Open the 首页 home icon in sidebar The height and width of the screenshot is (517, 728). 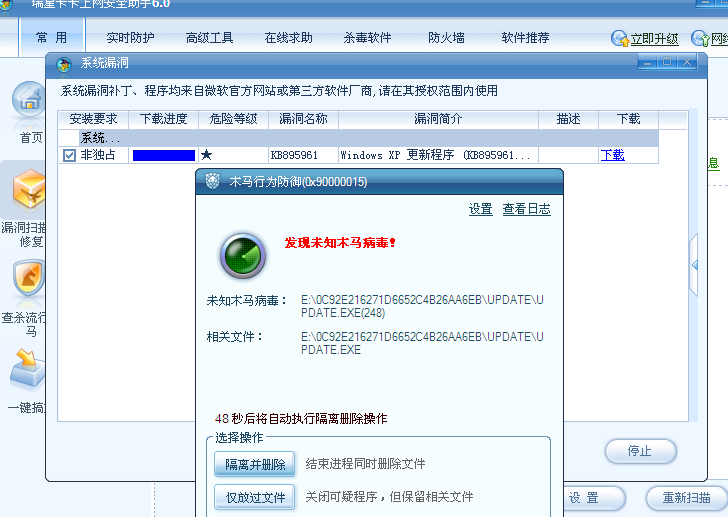coord(29,99)
